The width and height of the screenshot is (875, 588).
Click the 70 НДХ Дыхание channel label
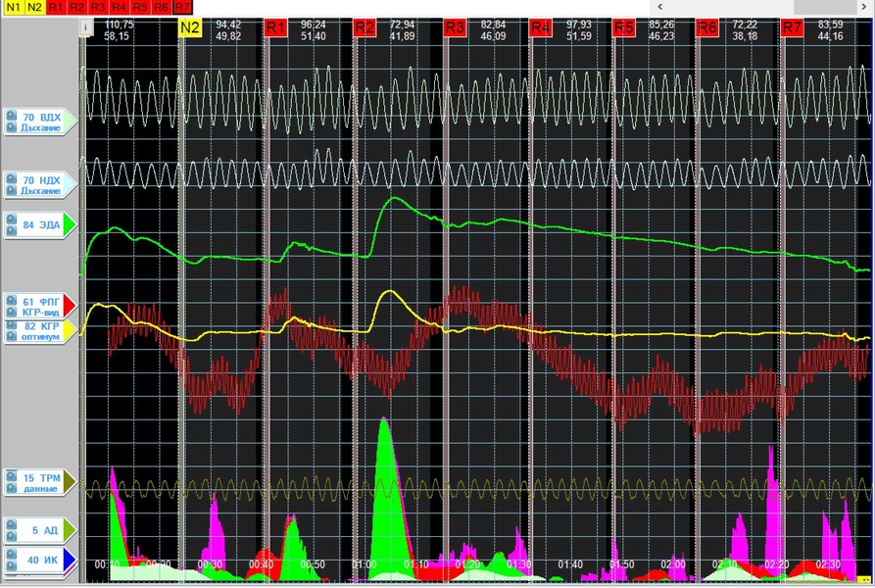[41, 185]
